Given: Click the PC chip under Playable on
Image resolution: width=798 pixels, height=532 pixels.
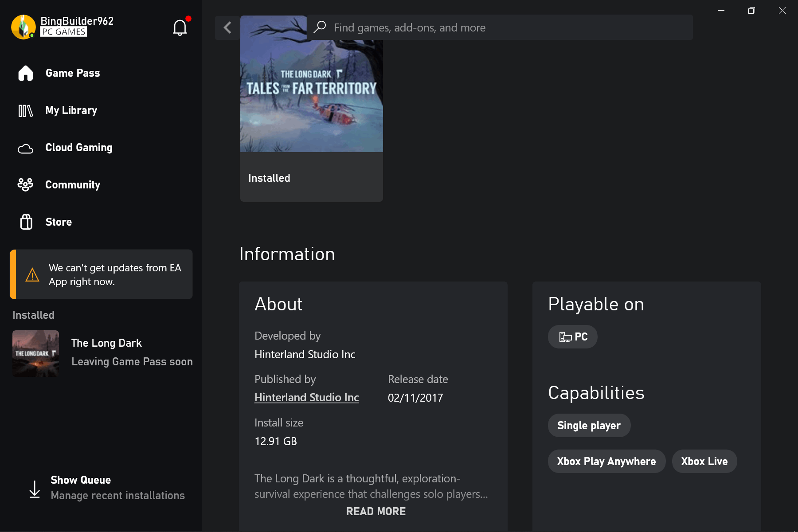Looking at the screenshot, I should pyautogui.click(x=573, y=337).
